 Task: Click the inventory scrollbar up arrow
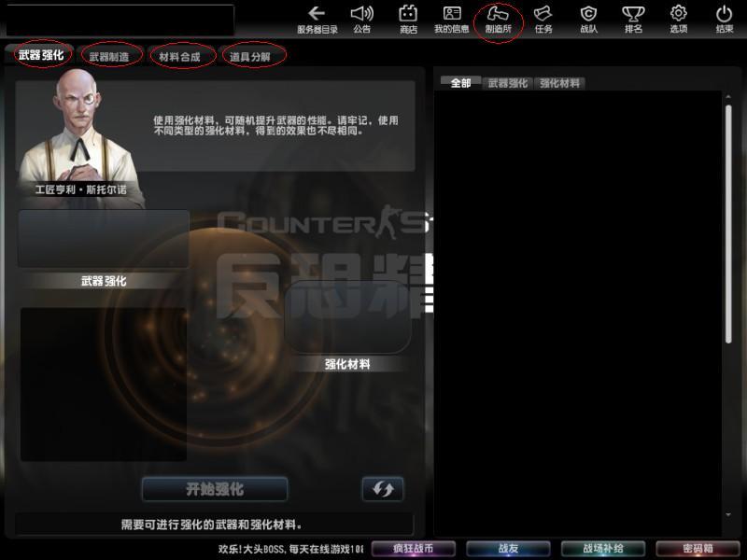728,97
